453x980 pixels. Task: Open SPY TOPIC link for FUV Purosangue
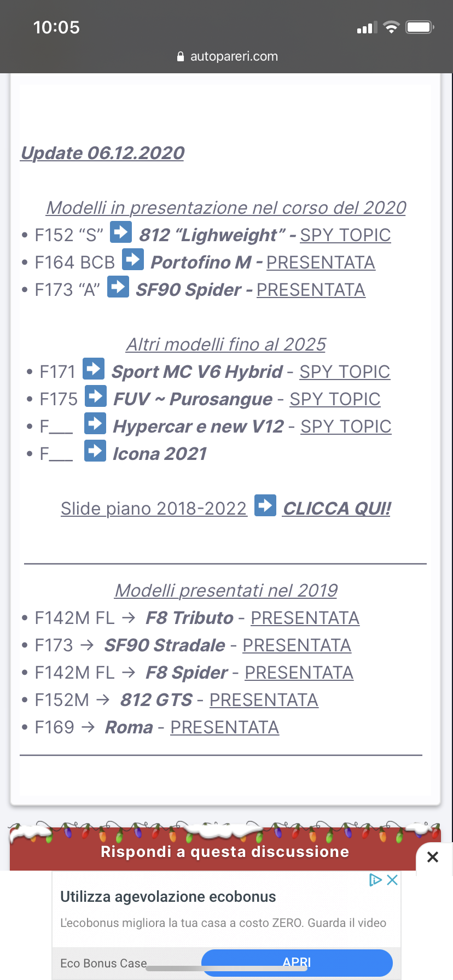point(335,399)
